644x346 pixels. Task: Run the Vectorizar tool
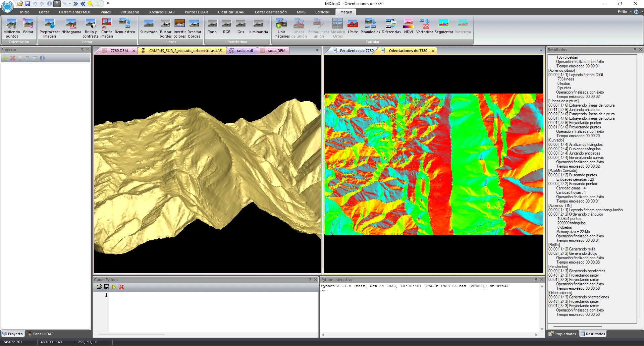click(425, 26)
